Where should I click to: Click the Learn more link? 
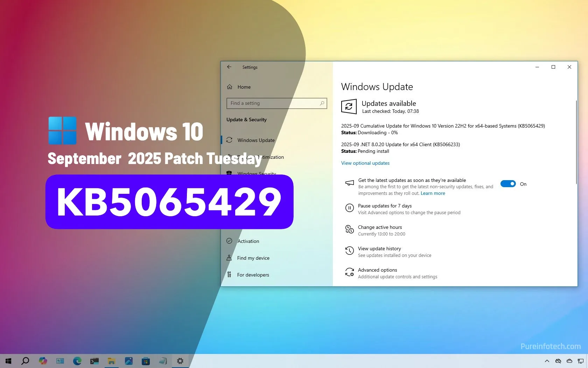[x=433, y=193]
